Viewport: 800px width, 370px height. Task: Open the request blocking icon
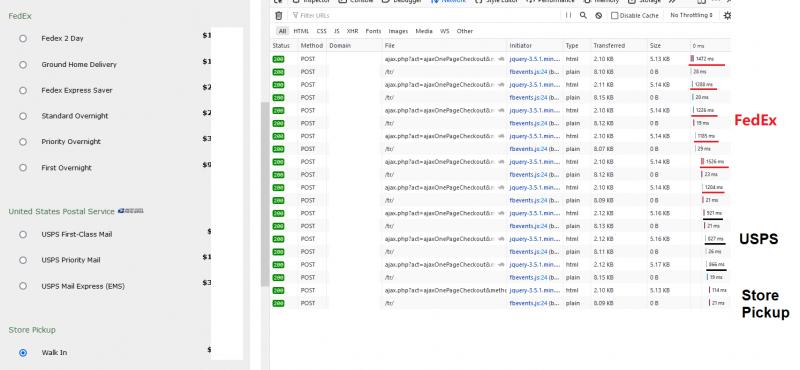click(x=598, y=15)
